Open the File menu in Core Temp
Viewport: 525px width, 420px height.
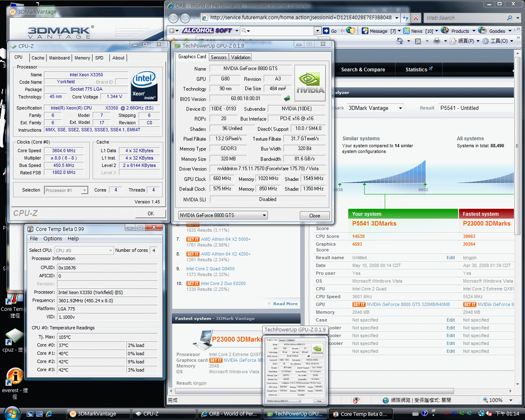[34, 239]
